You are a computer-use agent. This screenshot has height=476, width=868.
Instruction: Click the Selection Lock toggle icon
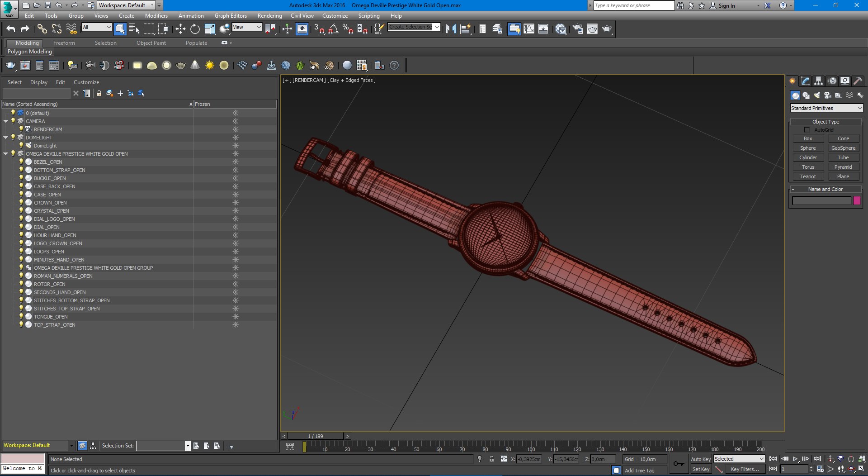(x=491, y=459)
